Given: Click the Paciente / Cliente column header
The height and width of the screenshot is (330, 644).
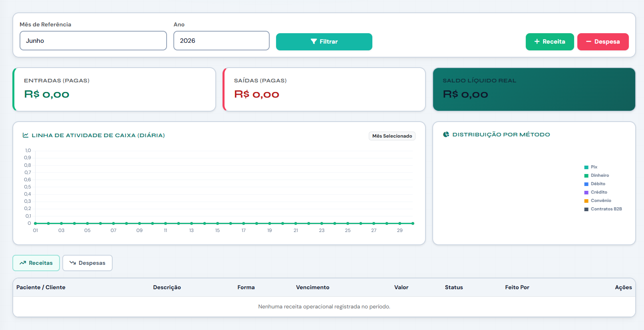Looking at the screenshot, I should [x=41, y=287].
